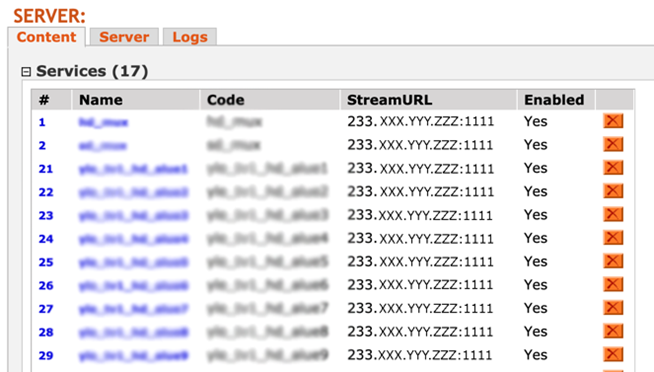Click the SERVER: page heading
654x372 pixels.
point(49,16)
